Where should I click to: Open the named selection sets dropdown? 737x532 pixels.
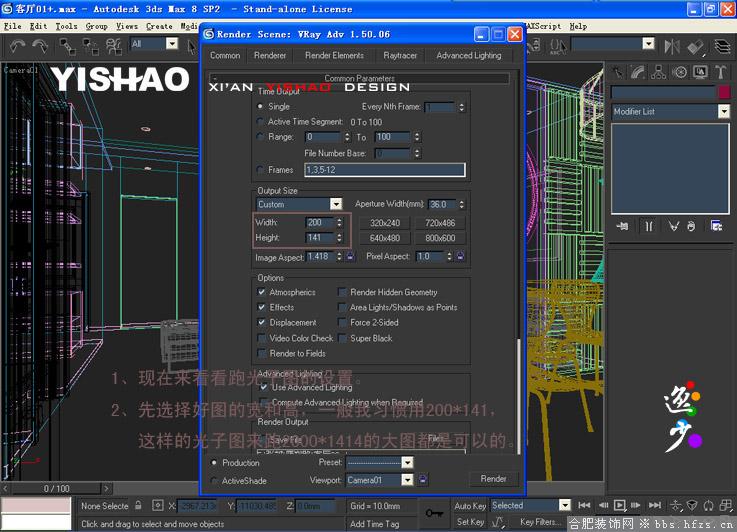point(648,44)
